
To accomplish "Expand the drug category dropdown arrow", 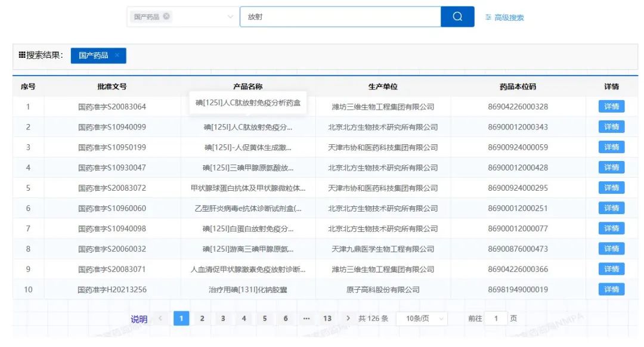I will [x=230, y=17].
